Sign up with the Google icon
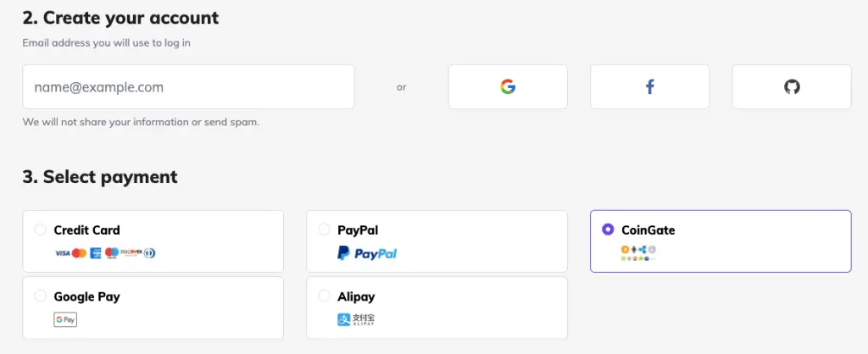This screenshot has width=868, height=354. [x=508, y=87]
